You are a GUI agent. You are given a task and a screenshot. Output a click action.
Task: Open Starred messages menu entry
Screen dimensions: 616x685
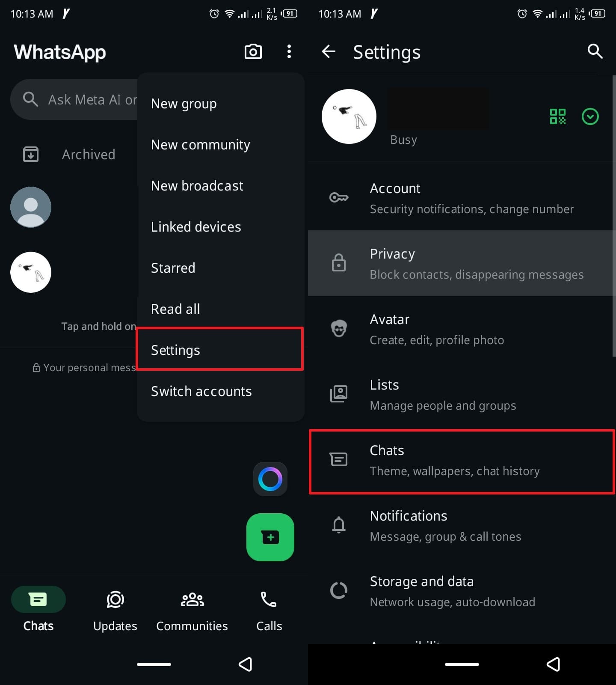click(x=221, y=268)
